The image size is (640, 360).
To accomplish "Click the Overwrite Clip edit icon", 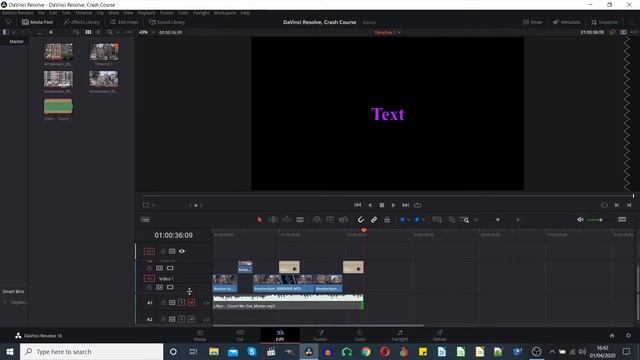I will click(x=330, y=220).
